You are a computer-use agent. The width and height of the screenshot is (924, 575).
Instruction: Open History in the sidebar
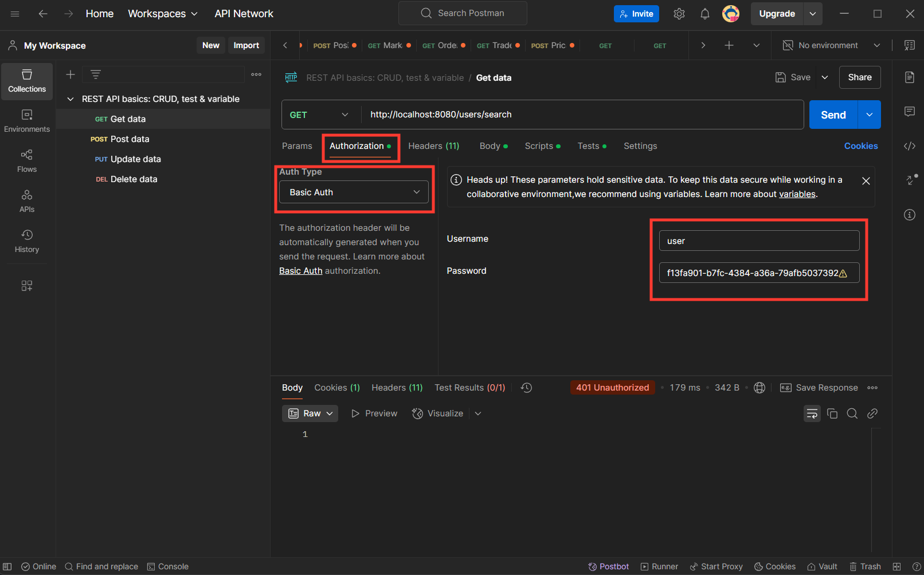(27, 242)
